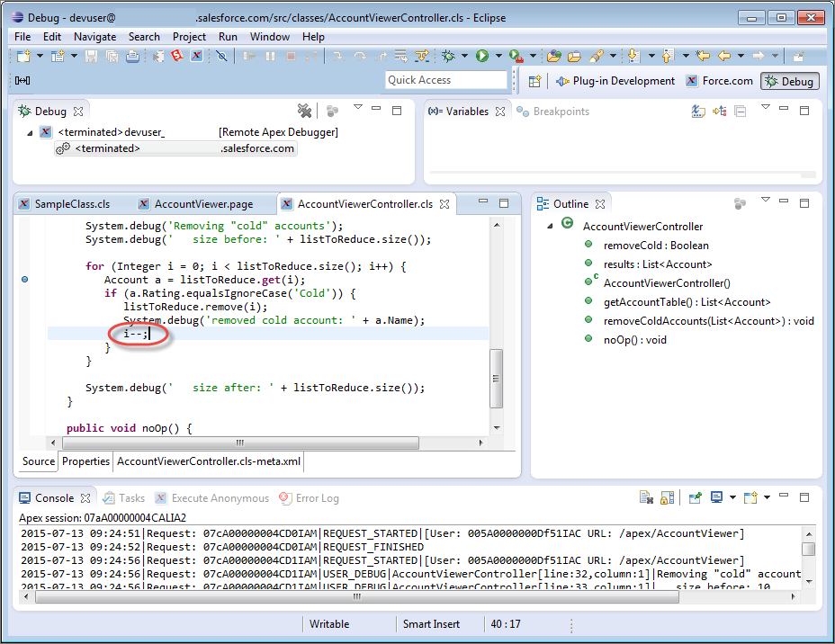
Task: Switch to the Force.com perspective
Action: [x=720, y=81]
